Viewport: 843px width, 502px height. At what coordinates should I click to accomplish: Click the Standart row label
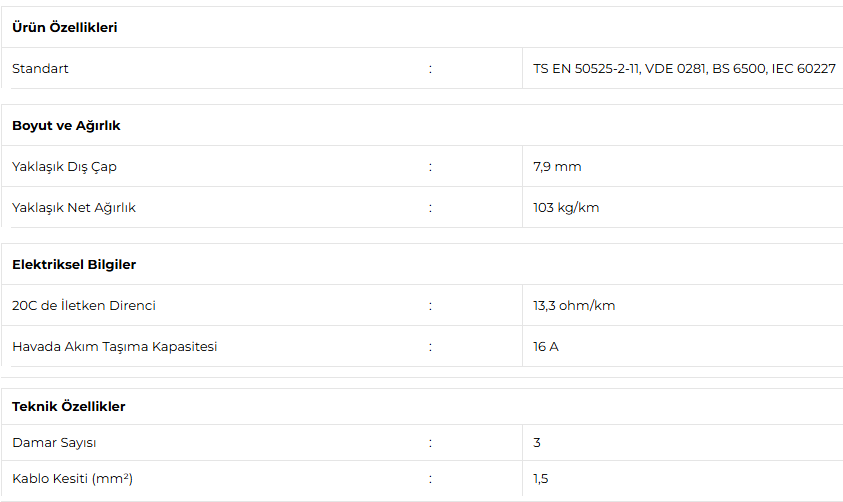[40, 69]
